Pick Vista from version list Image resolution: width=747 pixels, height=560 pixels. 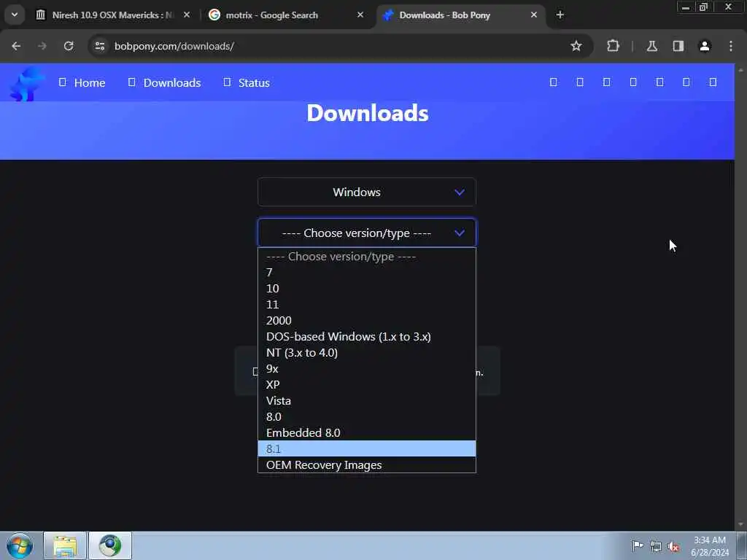367,401
